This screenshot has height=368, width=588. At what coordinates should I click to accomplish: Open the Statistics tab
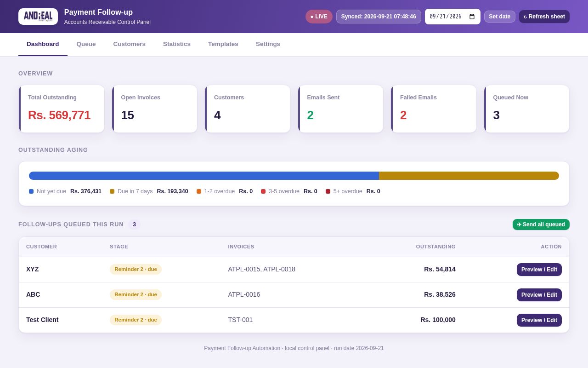177,44
